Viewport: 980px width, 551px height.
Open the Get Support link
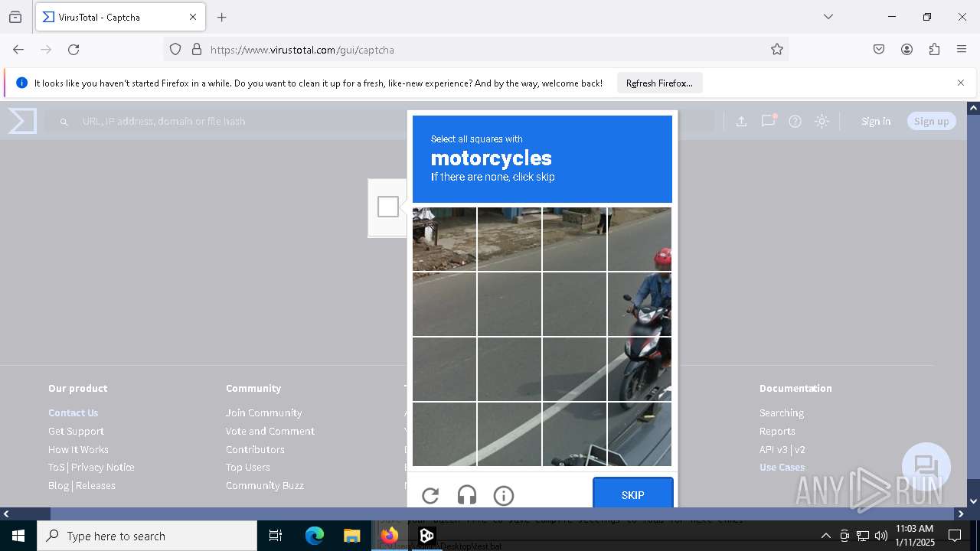point(76,431)
